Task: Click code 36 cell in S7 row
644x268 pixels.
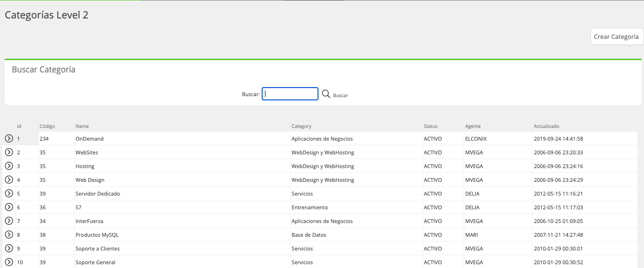Action: 56,207
